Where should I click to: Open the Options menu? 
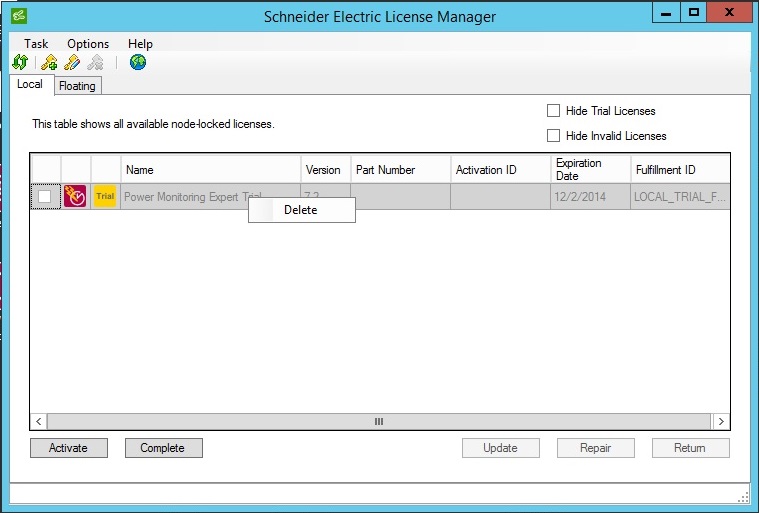point(88,44)
